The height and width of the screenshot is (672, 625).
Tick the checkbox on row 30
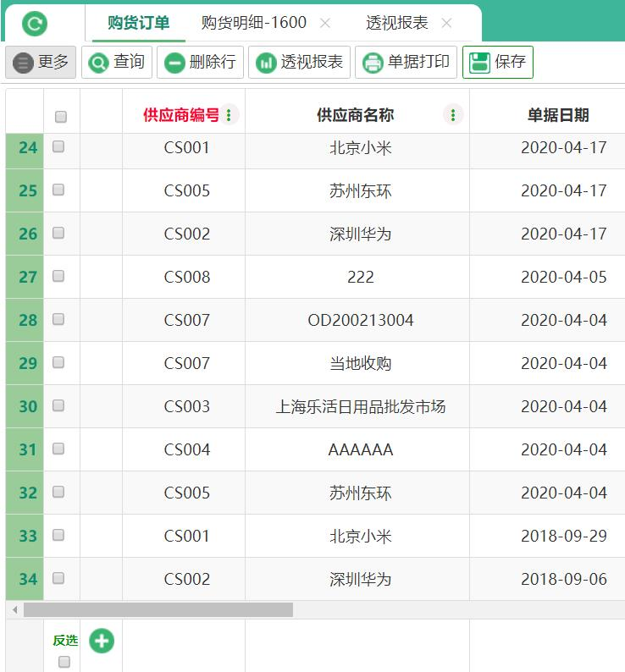pos(58,405)
